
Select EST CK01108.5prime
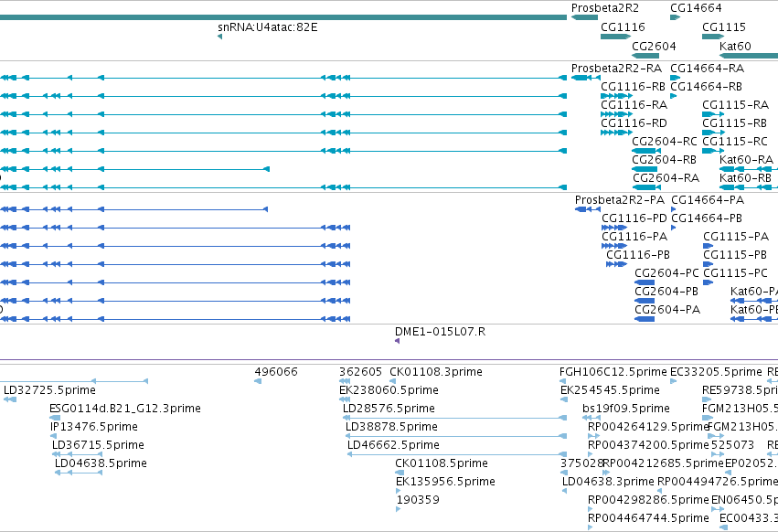(x=398, y=473)
